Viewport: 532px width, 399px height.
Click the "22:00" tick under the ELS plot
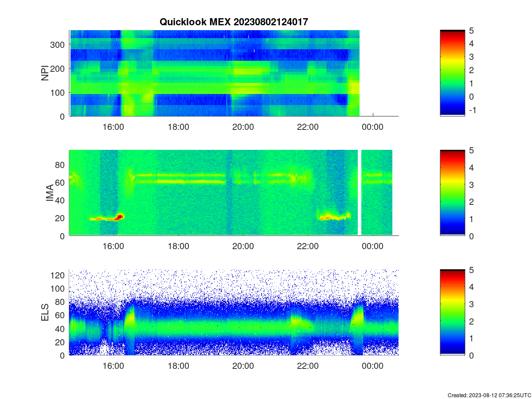click(308, 366)
